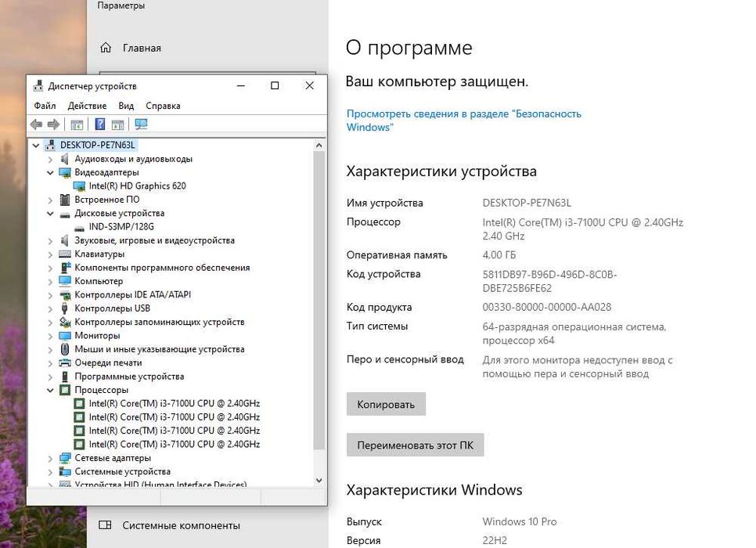Click the Back arrow in Device Manager toolbar
Viewport: 756px width, 548px height.
(36, 124)
